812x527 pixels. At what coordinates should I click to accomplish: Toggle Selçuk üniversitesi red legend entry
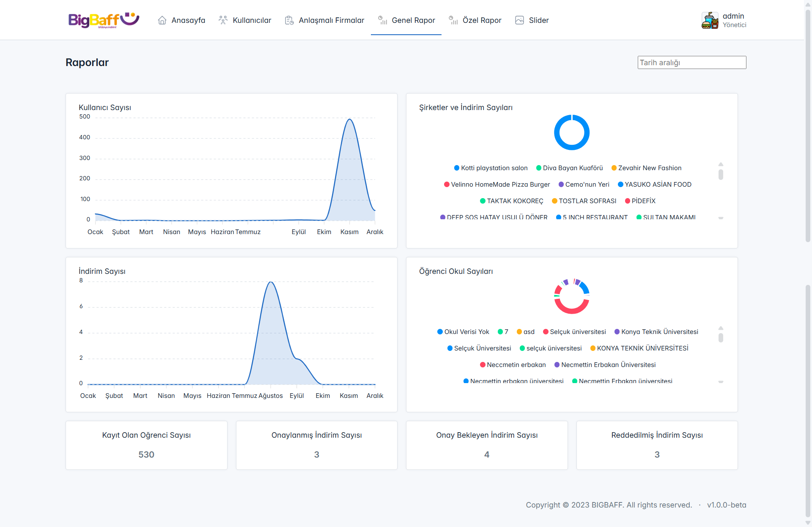coord(577,332)
